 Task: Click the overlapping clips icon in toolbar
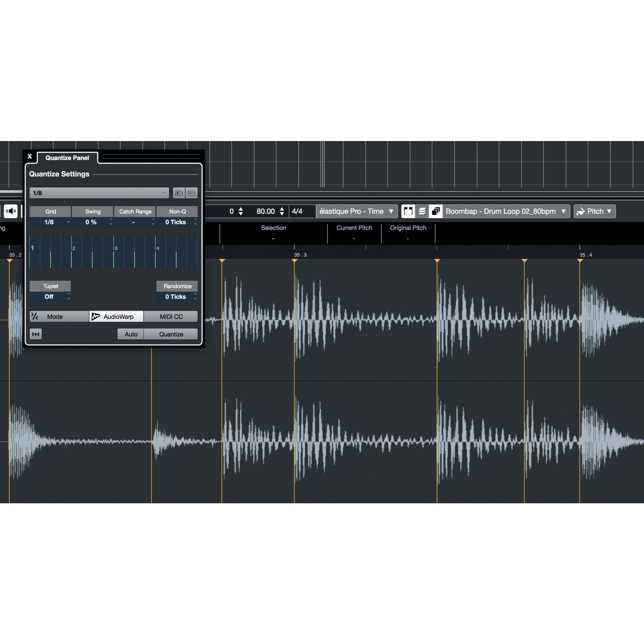[x=436, y=211]
